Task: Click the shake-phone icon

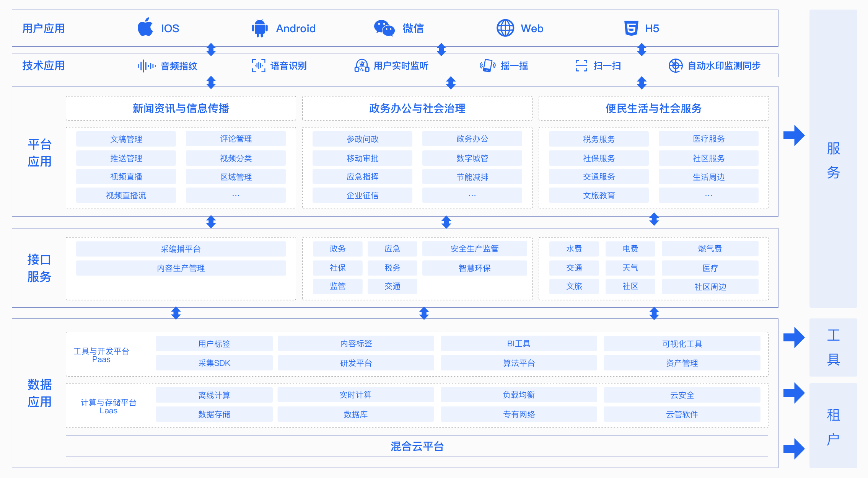Action: [488, 66]
